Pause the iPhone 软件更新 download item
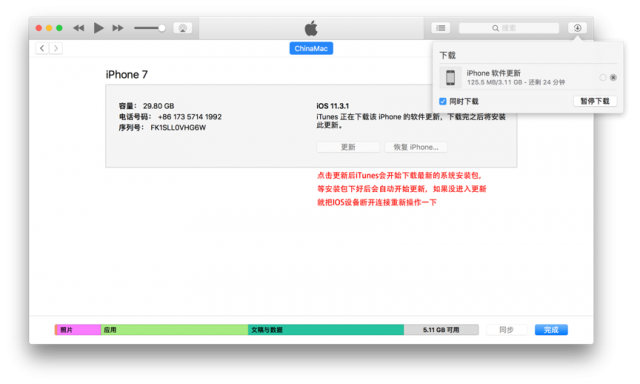This screenshot has width=640, height=384. pos(602,77)
